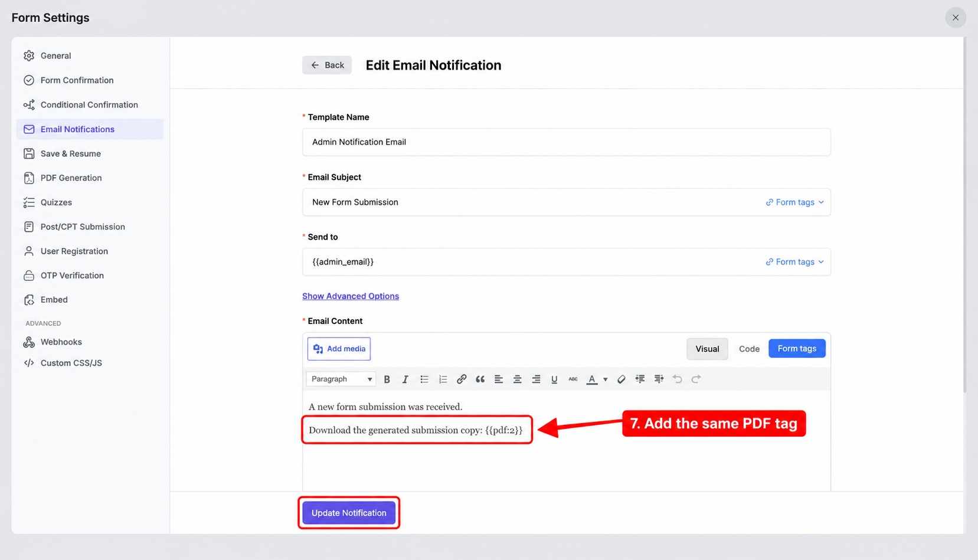Align text left
The image size is (978, 560).
[x=499, y=379]
